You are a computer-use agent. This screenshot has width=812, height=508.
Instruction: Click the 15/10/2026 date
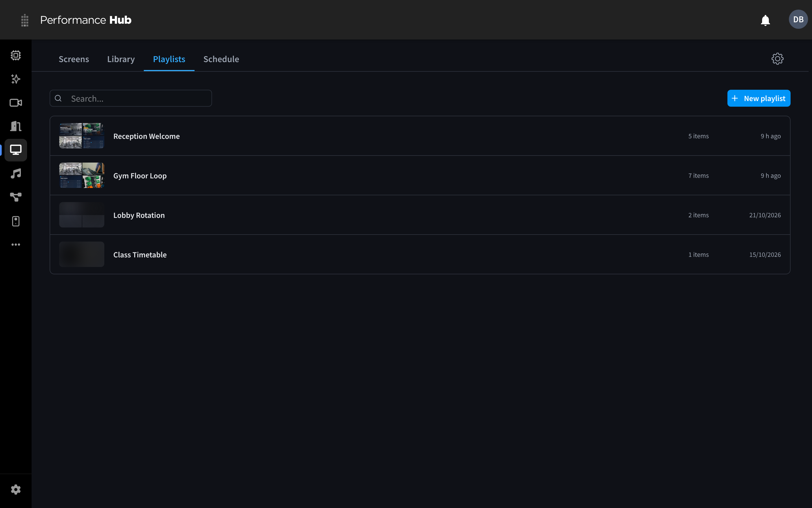pos(765,254)
